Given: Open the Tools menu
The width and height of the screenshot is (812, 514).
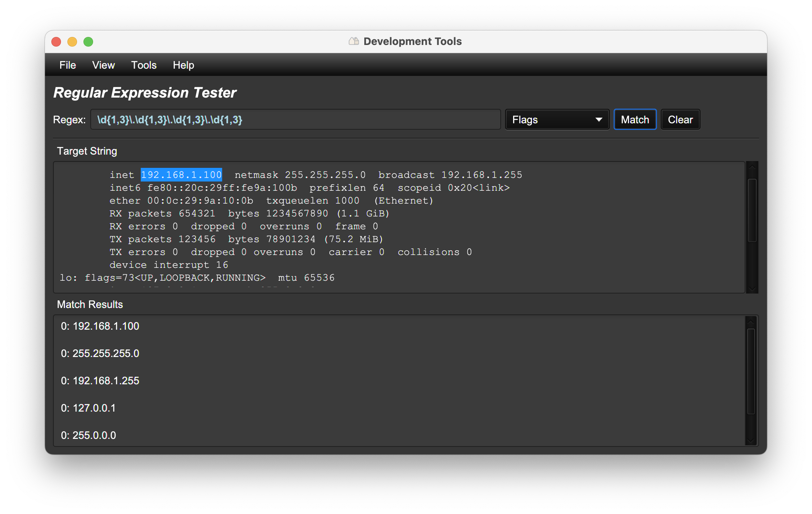Looking at the screenshot, I should click(x=144, y=65).
